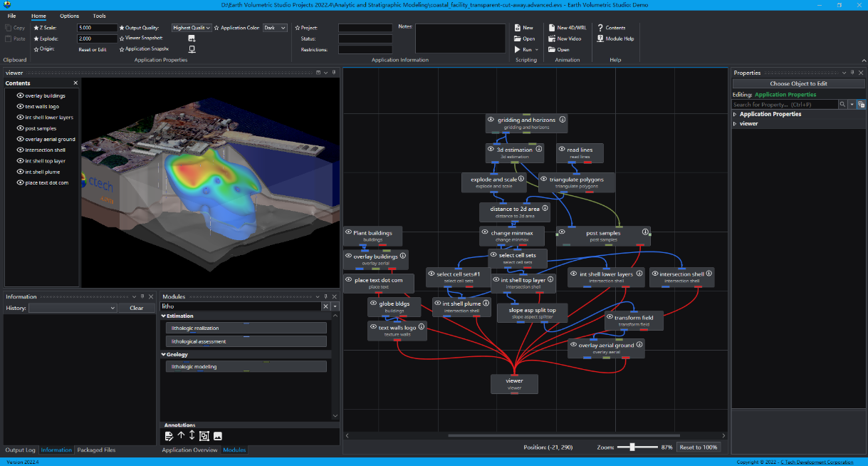868x466 pixels.
Task: Open the help Contents
Action: tap(611, 28)
